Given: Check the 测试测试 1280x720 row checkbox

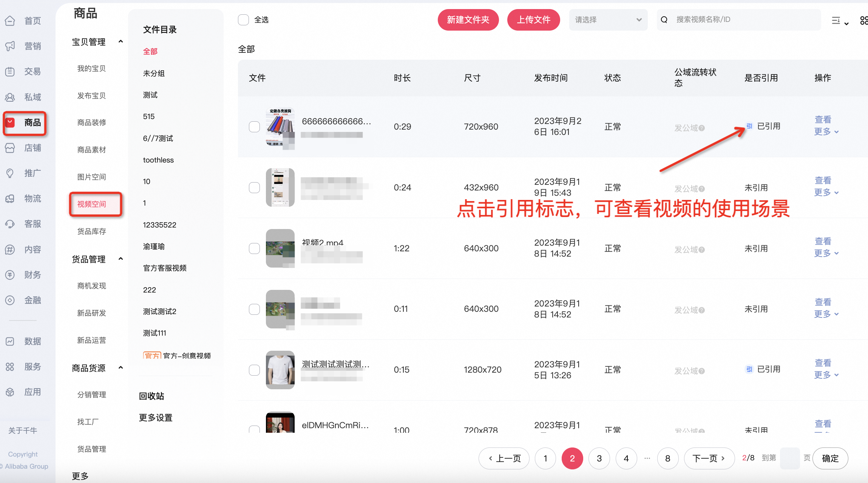Looking at the screenshot, I should click(254, 370).
